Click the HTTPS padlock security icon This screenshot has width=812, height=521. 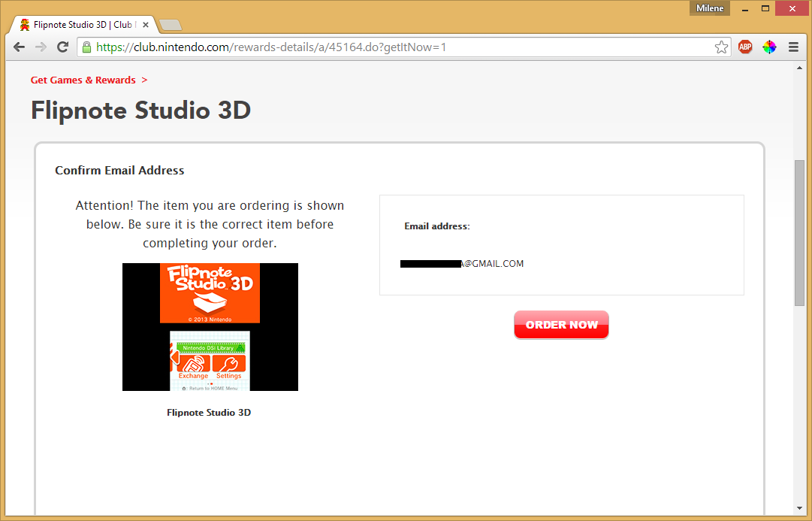pos(86,47)
